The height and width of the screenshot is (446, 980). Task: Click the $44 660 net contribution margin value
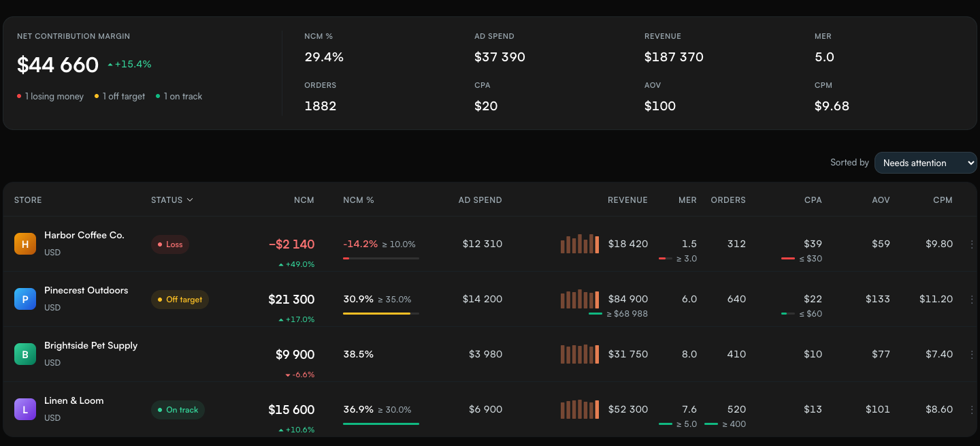[x=58, y=65]
